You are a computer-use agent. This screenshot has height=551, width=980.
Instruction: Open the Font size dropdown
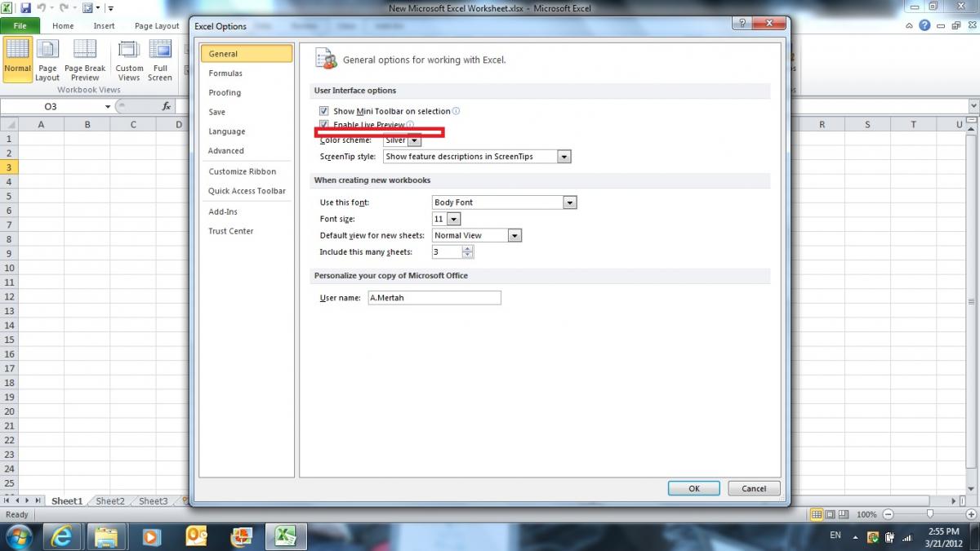coord(454,219)
